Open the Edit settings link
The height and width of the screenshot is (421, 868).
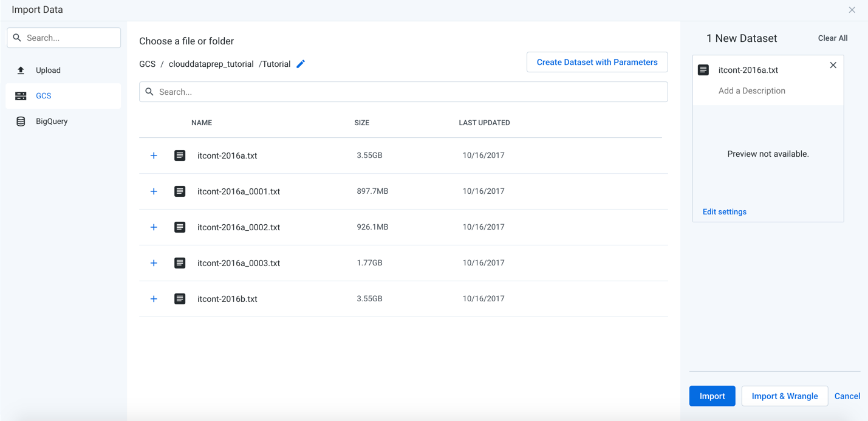tap(724, 211)
